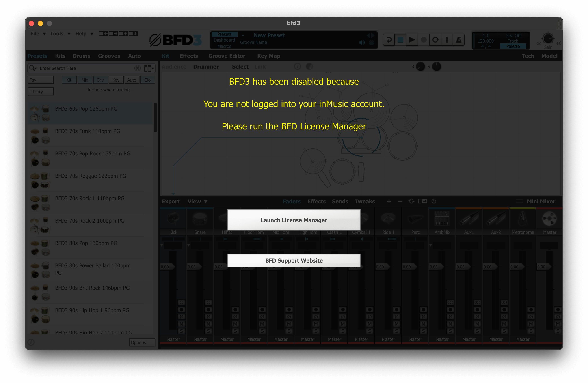Click the Record transport button
Image resolution: width=588 pixels, height=383 pixels.
coord(424,40)
